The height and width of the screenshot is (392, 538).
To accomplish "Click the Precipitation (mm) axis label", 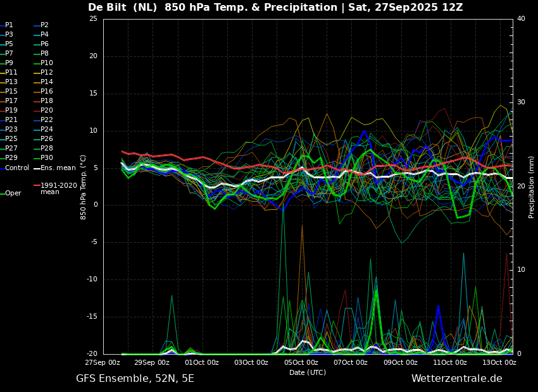I will [532, 187].
